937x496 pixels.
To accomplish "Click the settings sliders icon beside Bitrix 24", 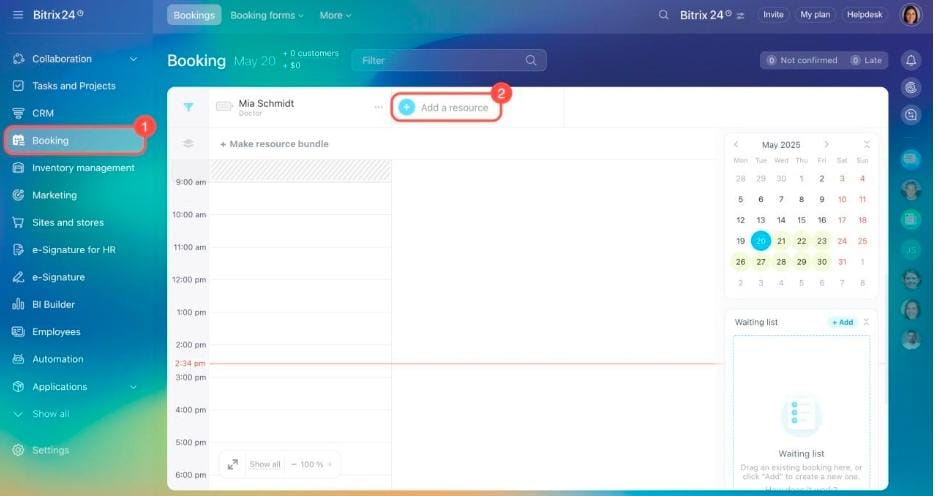I will pos(740,16).
